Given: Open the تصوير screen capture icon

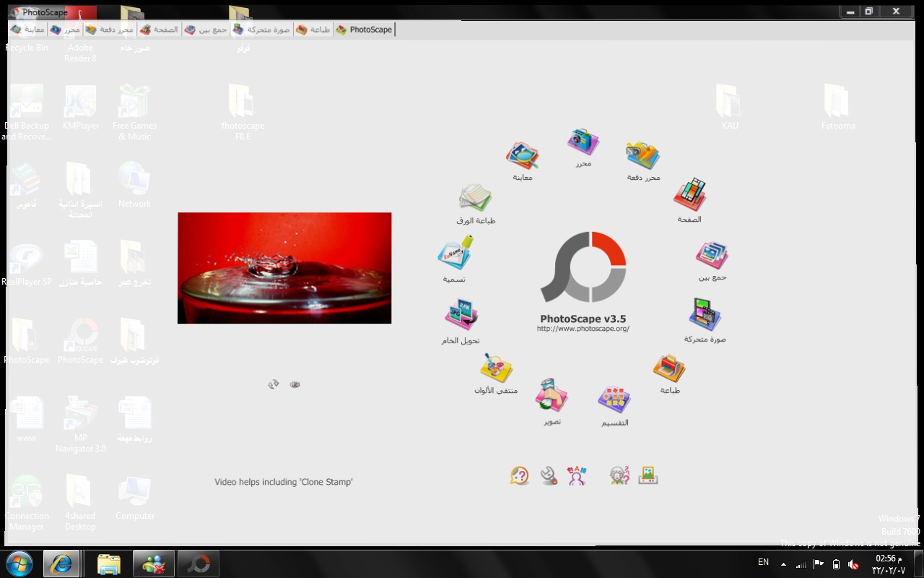Looking at the screenshot, I should (552, 397).
